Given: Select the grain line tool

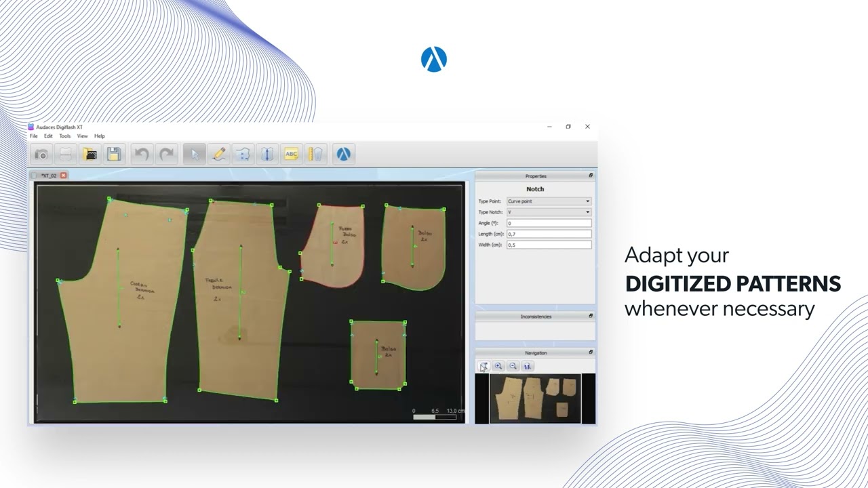Looking at the screenshot, I should [x=267, y=155].
